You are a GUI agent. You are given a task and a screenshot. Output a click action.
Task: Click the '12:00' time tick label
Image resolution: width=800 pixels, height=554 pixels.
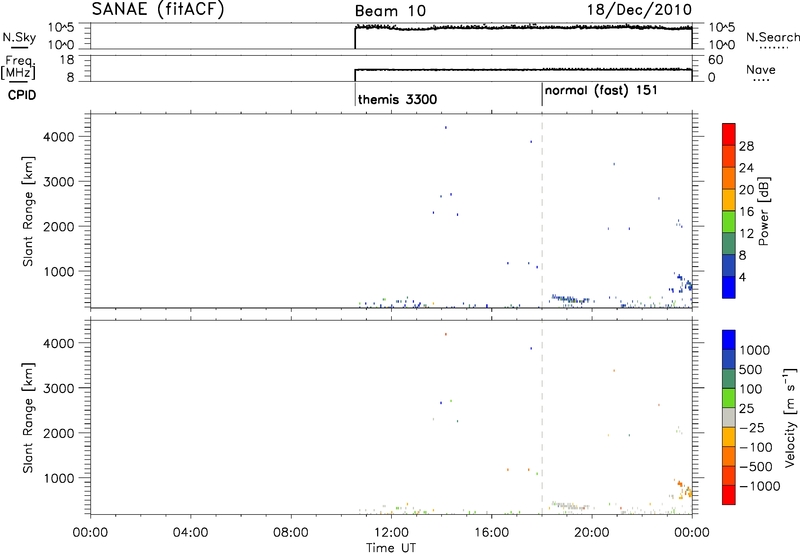(391, 533)
